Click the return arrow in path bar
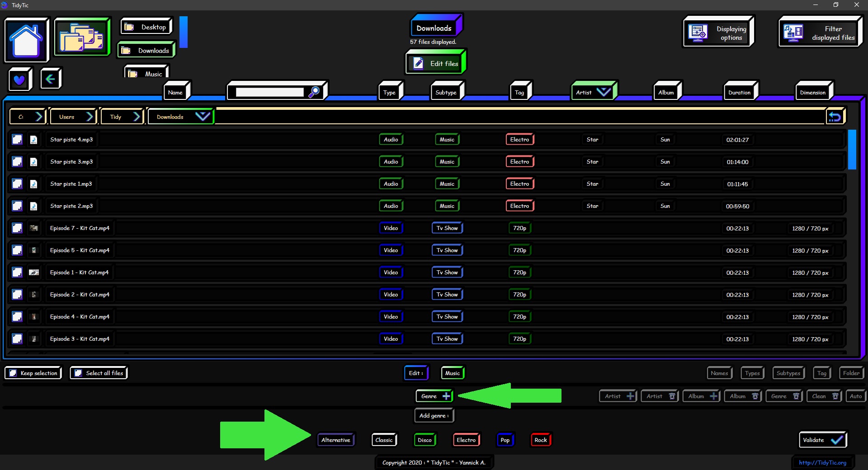The image size is (868, 470). pos(835,117)
